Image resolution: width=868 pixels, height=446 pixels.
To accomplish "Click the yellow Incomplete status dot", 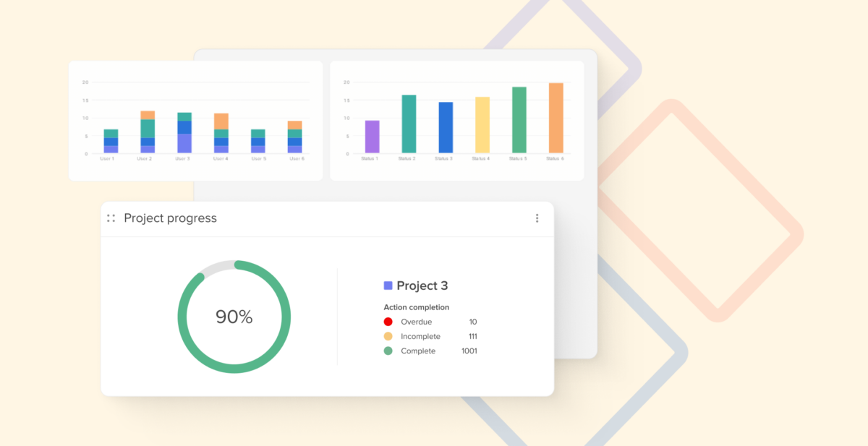I will click(x=389, y=336).
